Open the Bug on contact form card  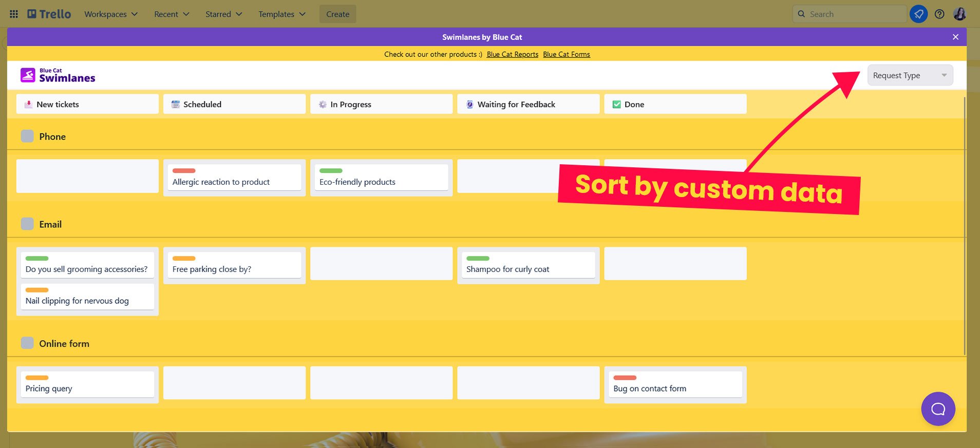[x=675, y=384]
